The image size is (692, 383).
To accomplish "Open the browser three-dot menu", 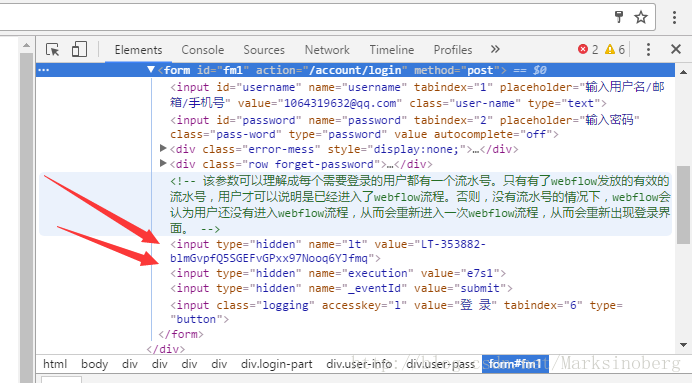I will (674, 17).
